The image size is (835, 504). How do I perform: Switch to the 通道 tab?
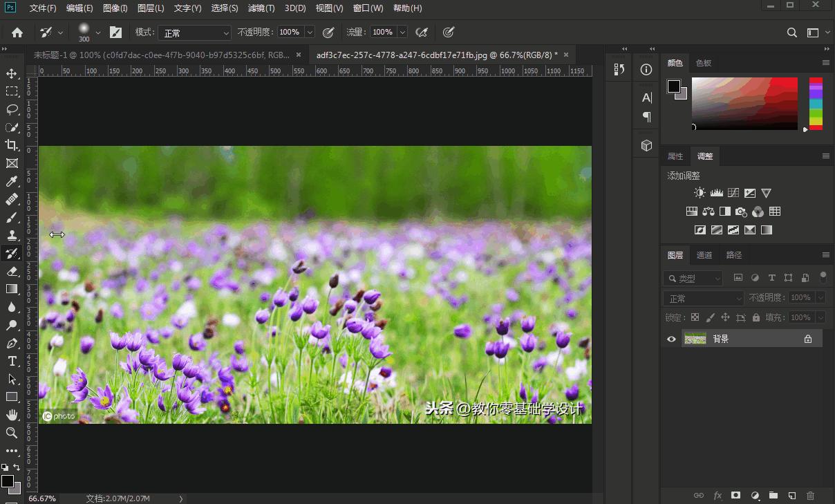[x=704, y=255]
